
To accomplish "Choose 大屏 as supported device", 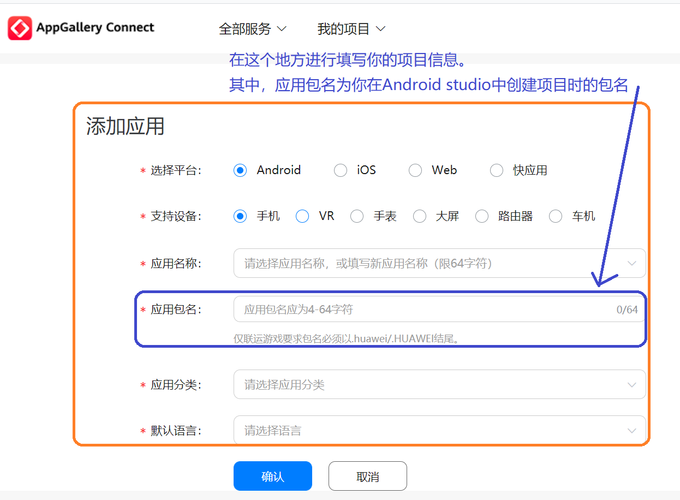I will click(x=420, y=216).
